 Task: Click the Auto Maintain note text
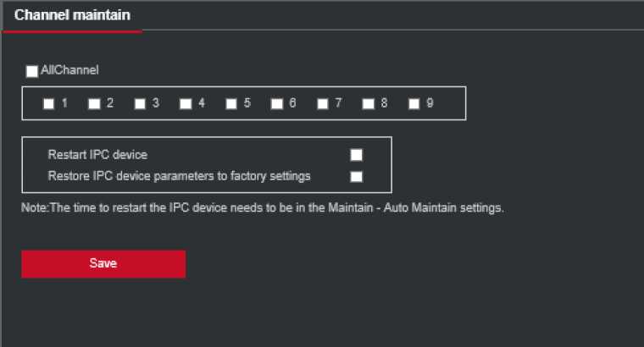tap(263, 208)
